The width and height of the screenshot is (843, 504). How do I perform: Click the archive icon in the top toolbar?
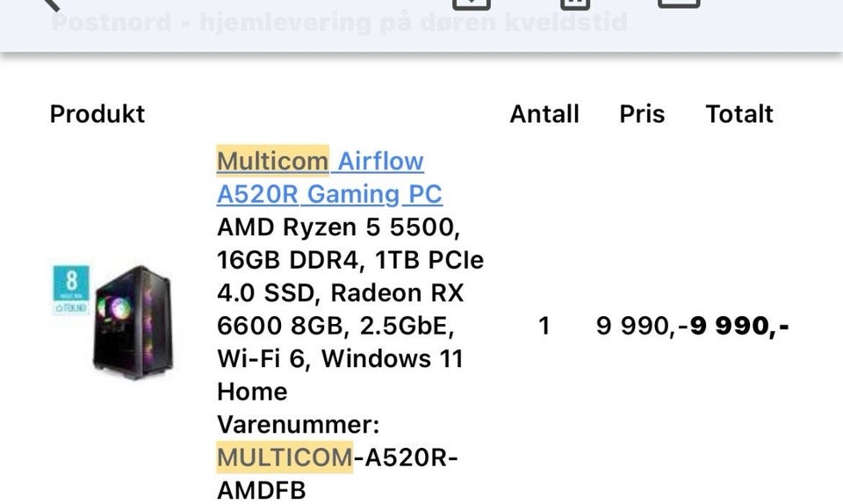[x=472, y=4]
